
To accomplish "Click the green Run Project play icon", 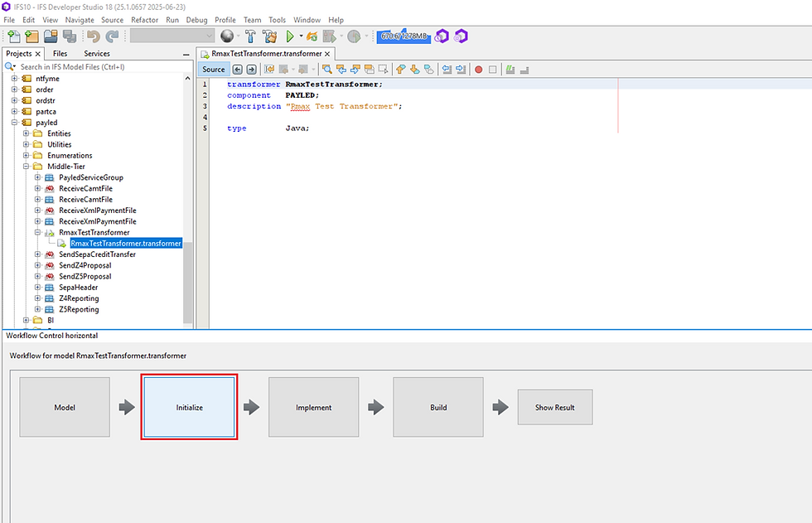I will [290, 36].
